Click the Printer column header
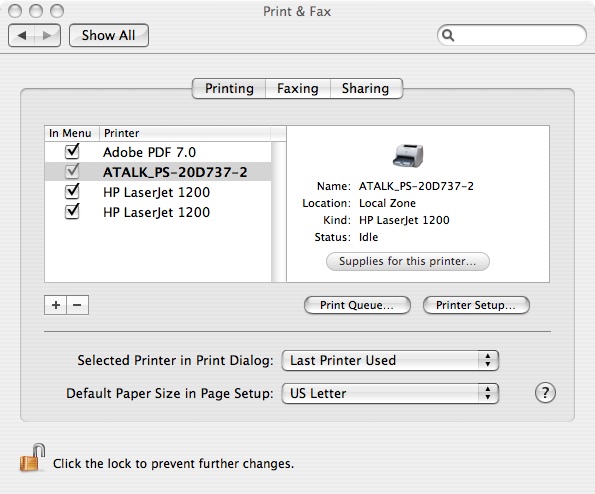 coord(185,133)
